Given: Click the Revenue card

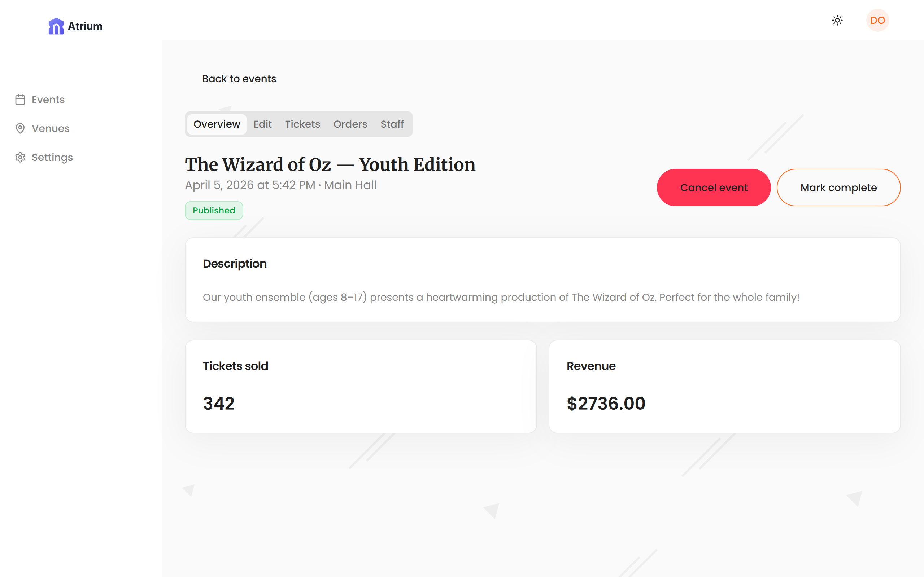Looking at the screenshot, I should coord(725,386).
